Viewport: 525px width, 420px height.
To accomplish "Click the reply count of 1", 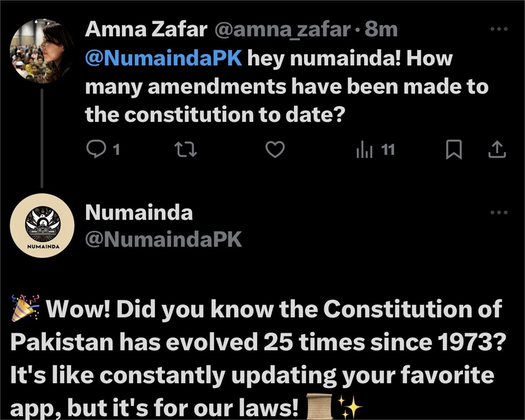I will click(x=116, y=150).
